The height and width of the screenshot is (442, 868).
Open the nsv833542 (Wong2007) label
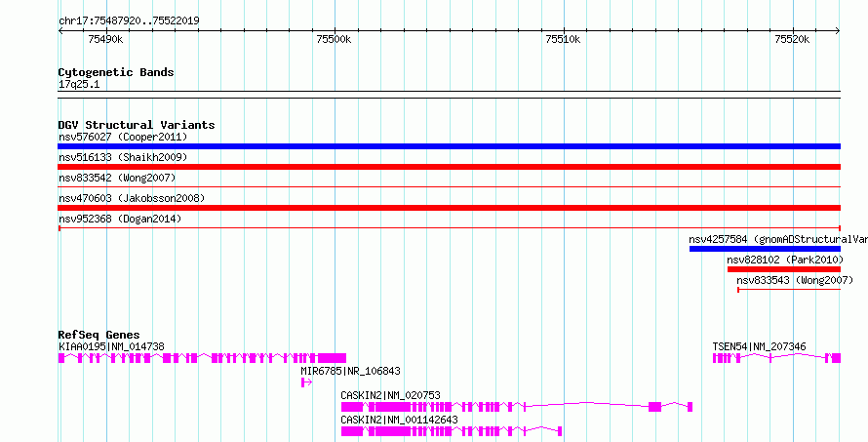coord(117,178)
